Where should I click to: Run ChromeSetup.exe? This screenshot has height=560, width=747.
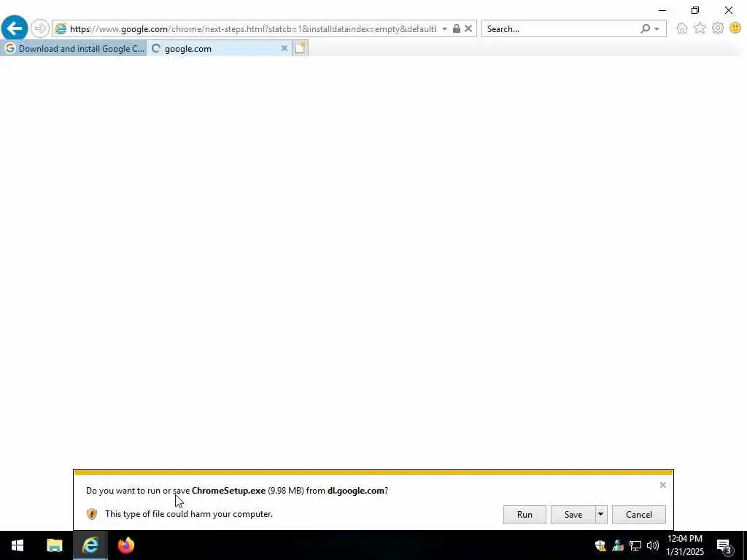(525, 515)
